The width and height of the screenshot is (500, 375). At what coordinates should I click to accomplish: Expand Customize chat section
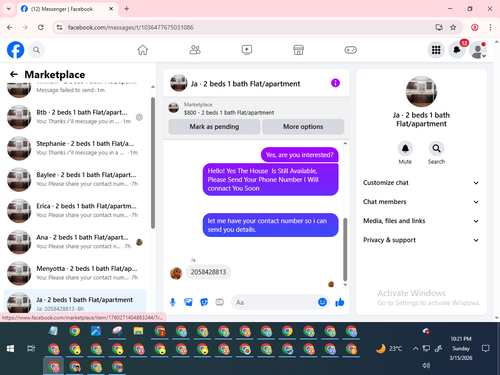click(421, 183)
